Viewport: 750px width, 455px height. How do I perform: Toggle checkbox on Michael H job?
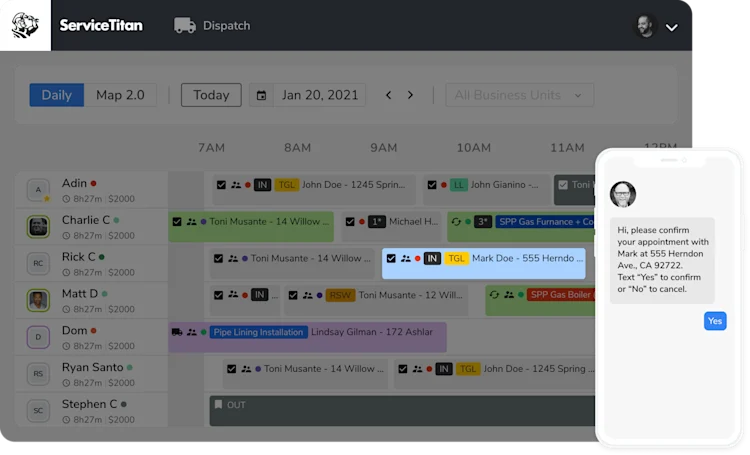pos(350,222)
